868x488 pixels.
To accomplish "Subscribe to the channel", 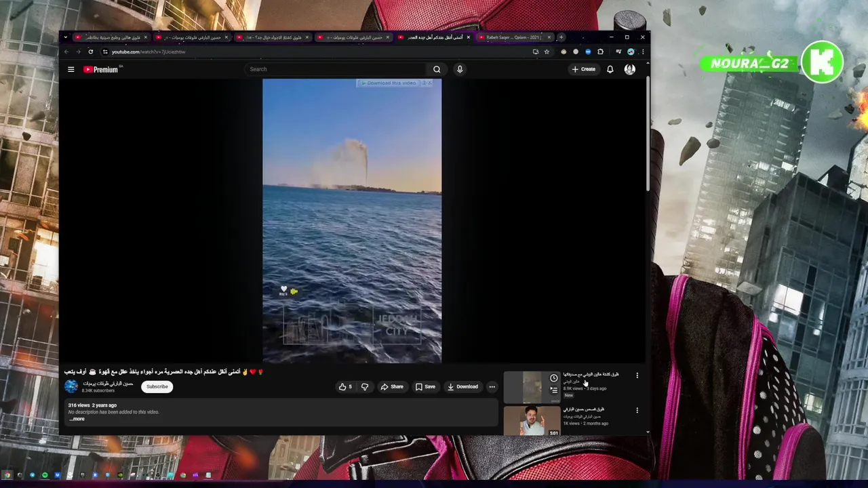I will point(157,386).
